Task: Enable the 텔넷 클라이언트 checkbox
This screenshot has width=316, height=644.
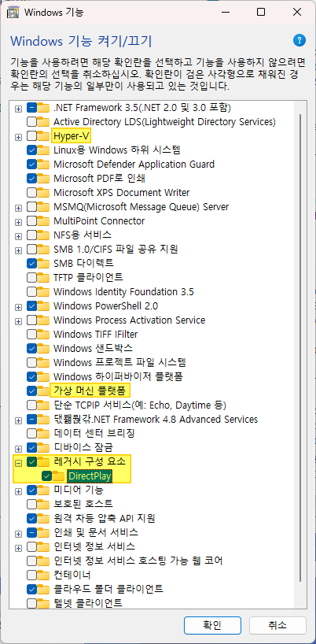Action: pyautogui.click(x=31, y=603)
